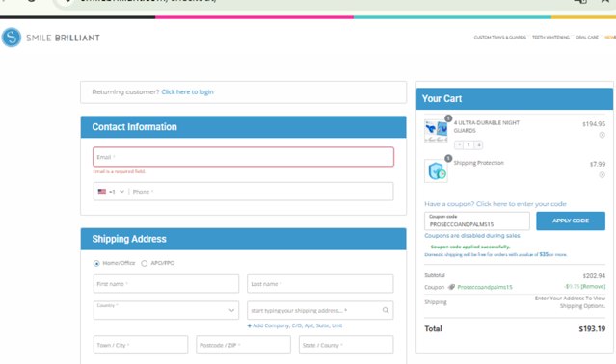Screen dimensions: 616x364
Task: Focus the Last name field
Action: click(x=320, y=283)
